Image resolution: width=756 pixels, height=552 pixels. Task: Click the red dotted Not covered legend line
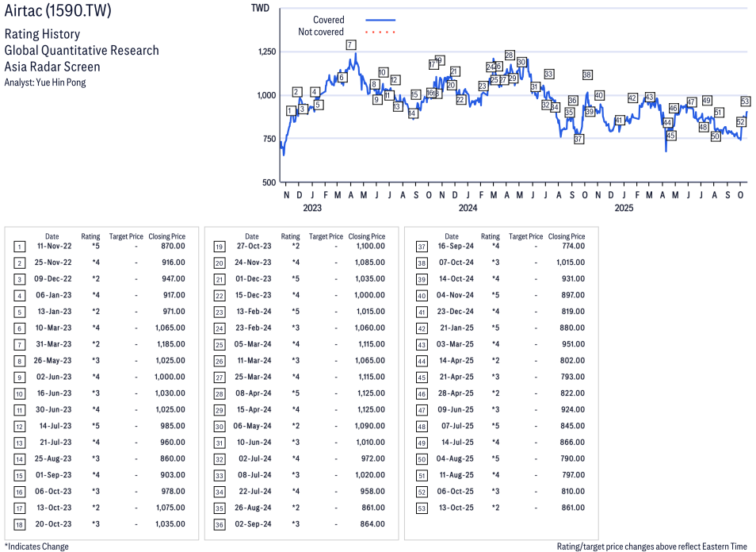coord(380,33)
